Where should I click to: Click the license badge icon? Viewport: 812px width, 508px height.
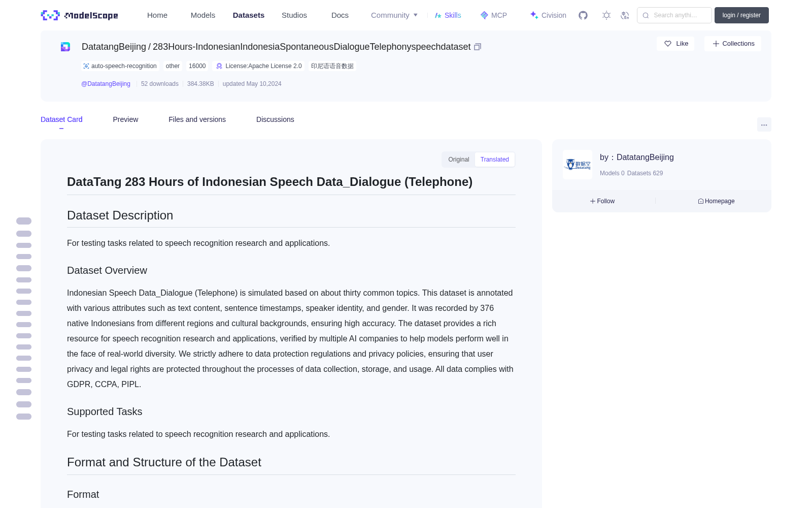point(219,66)
